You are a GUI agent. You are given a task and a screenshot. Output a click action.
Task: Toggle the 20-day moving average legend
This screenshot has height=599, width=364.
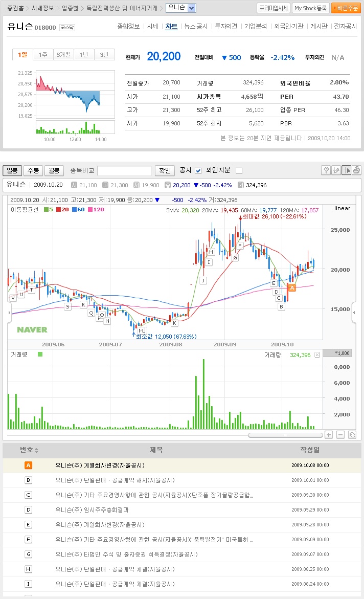click(63, 209)
